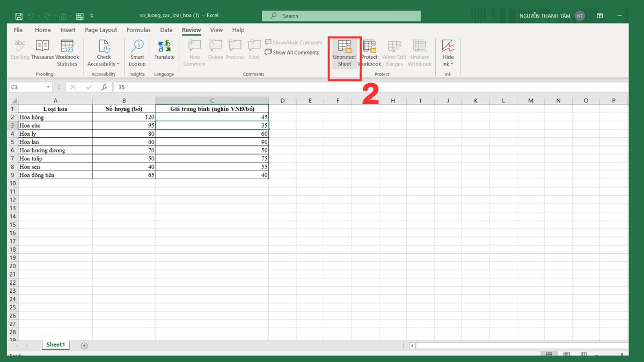Click Allow Edit Ranges
Image resolution: width=644 pixels, height=362 pixels.
pos(394,51)
